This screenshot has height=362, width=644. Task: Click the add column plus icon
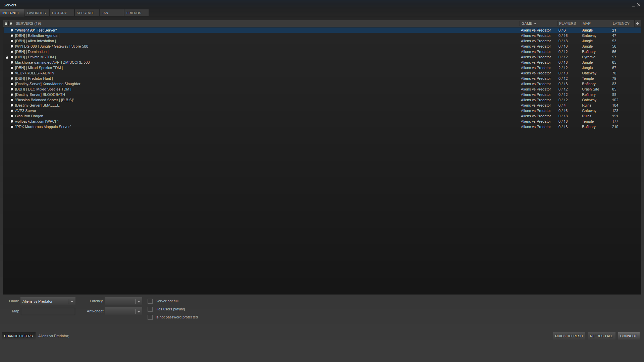point(637,23)
